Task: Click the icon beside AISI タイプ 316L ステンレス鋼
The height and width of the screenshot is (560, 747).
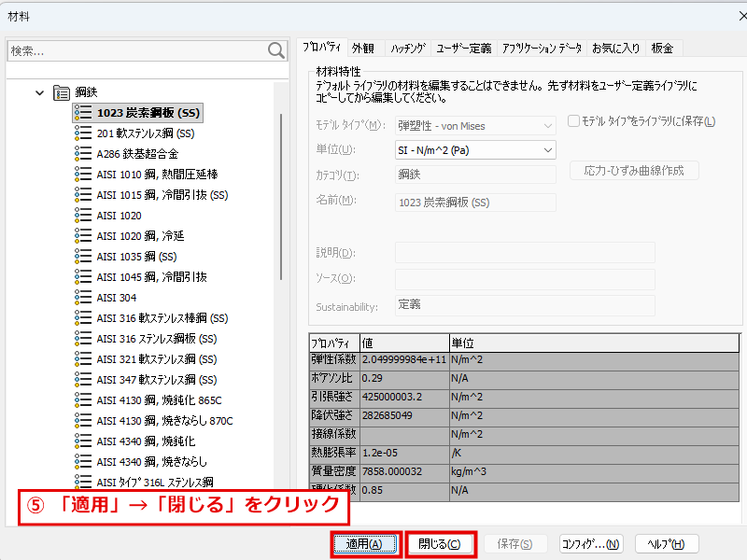Action: tap(83, 482)
